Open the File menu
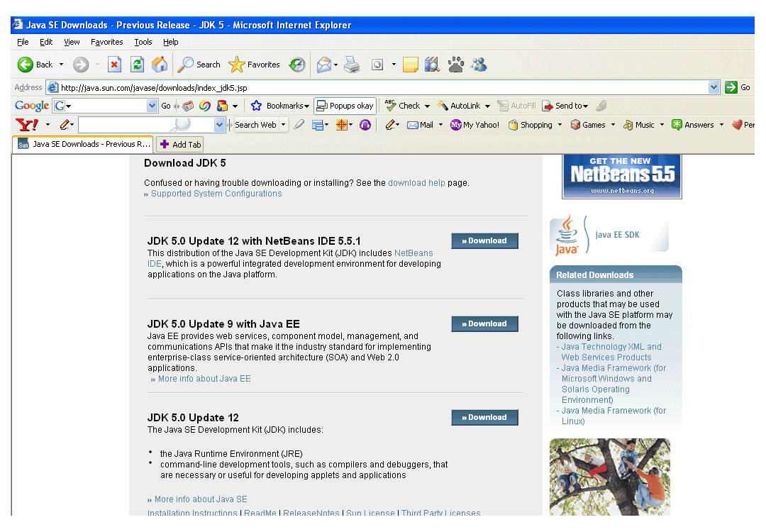This screenshot has width=766, height=532. (x=23, y=42)
